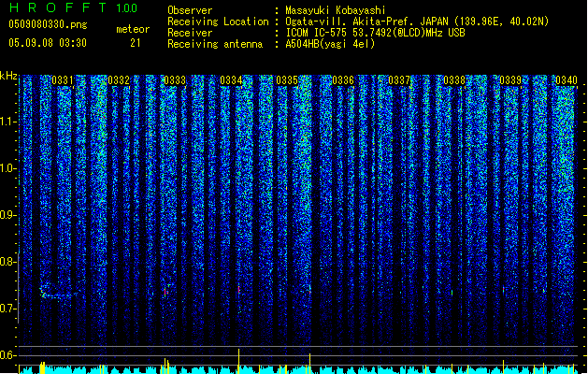Click the meteor count value 21
The height and width of the screenshot is (374, 588).
pyautogui.click(x=136, y=43)
